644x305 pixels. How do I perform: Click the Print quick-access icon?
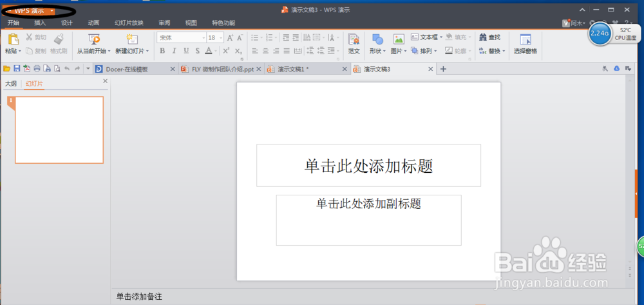click(x=37, y=68)
